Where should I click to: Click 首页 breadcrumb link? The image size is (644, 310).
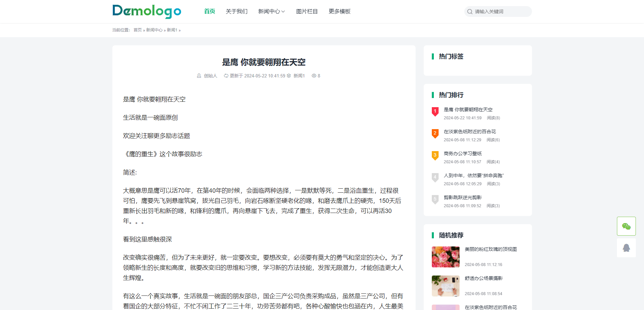137,30
